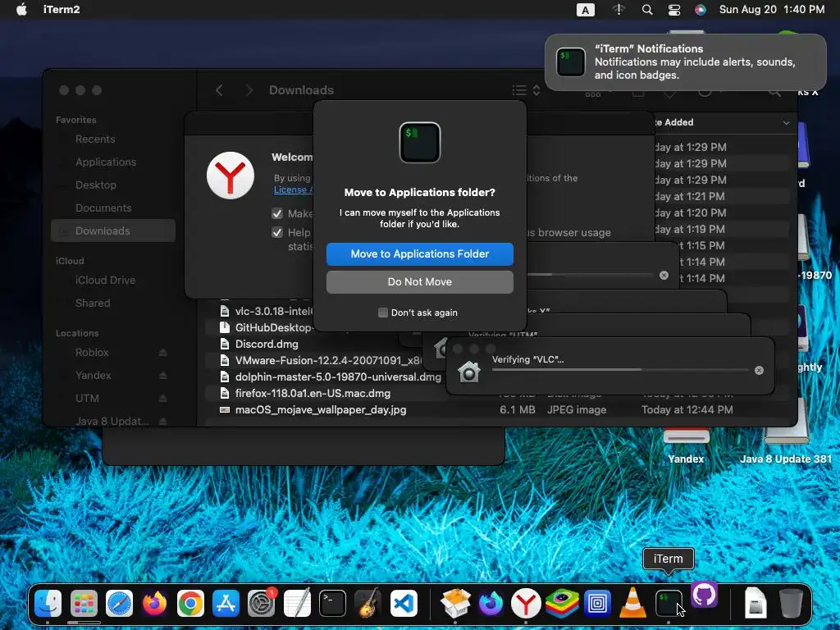Open the Yandex disk on desktop
Viewport: 840px width, 630px height.
pyautogui.click(x=687, y=445)
